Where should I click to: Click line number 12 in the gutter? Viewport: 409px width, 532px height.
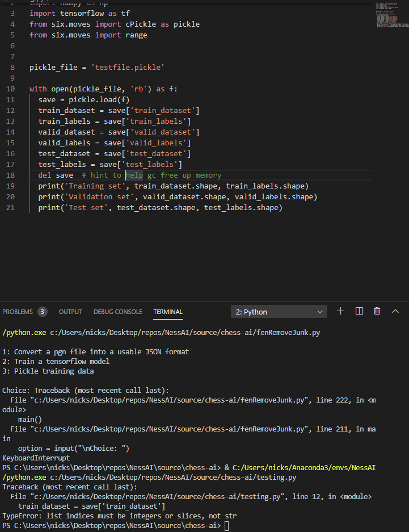10,111
